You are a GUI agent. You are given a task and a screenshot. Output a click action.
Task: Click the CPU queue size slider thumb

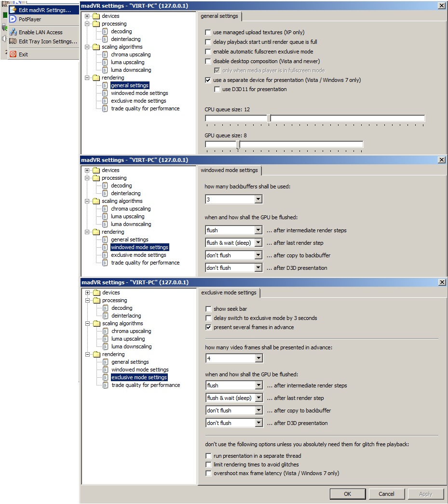[x=269, y=119]
